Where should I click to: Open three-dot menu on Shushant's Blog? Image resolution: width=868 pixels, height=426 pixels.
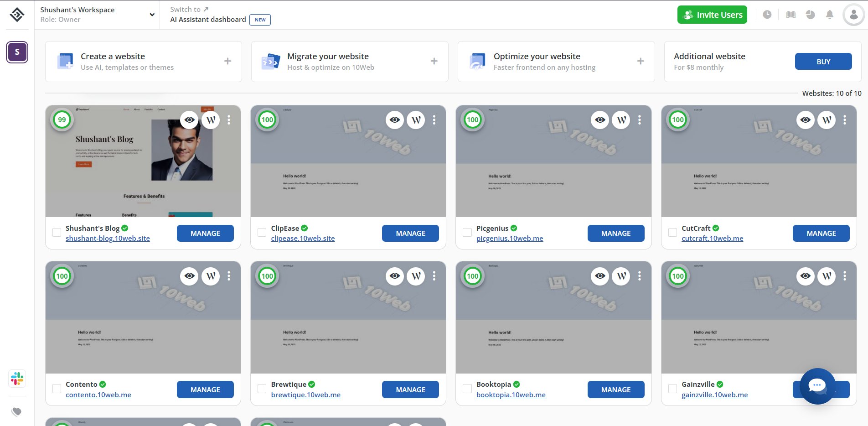[x=229, y=120]
